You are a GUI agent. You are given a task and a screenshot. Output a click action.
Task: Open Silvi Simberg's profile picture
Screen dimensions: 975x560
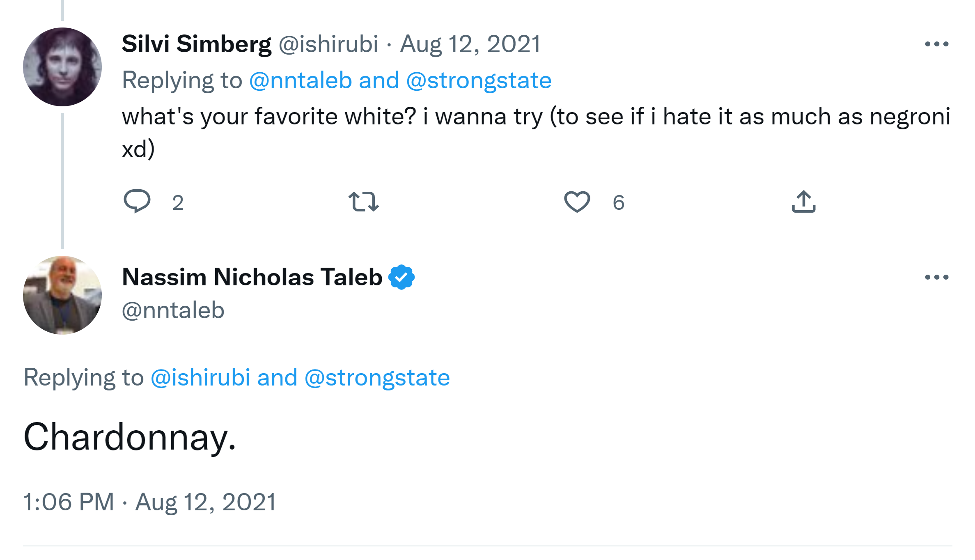click(62, 67)
